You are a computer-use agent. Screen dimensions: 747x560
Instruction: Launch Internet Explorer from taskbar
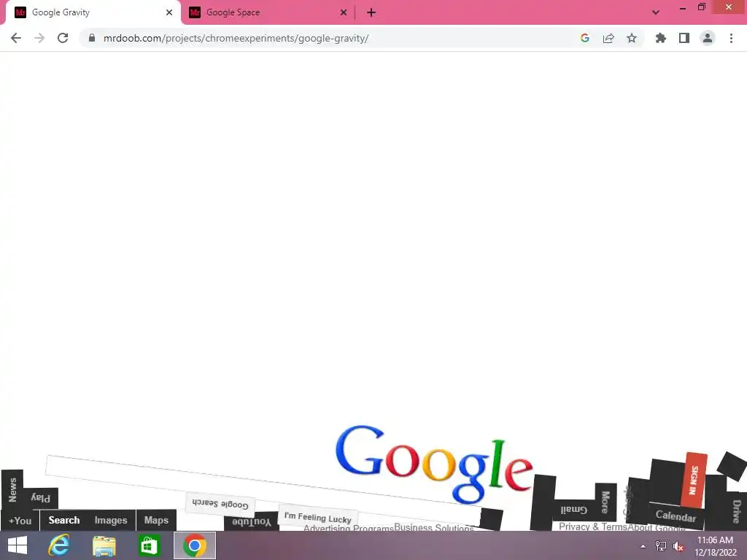point(59,545)
